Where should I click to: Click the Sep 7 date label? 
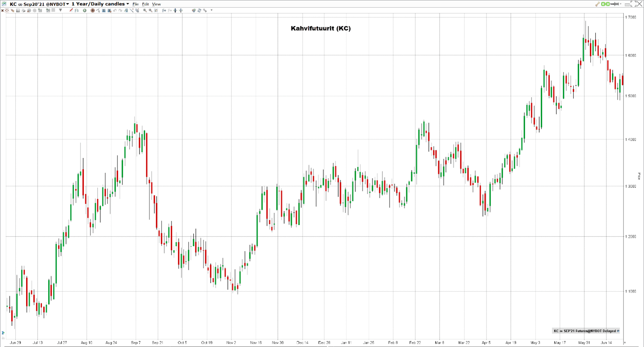(136, 343)
